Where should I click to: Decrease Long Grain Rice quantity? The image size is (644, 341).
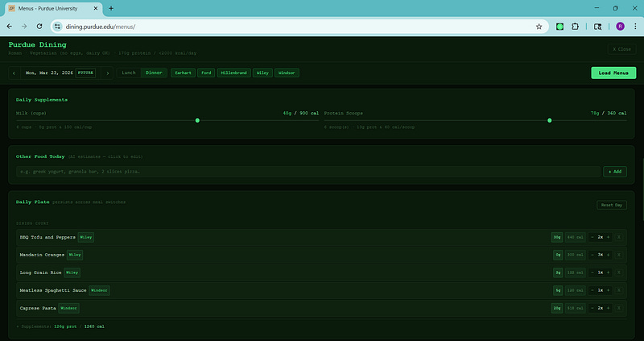click(x=592, y=272)
